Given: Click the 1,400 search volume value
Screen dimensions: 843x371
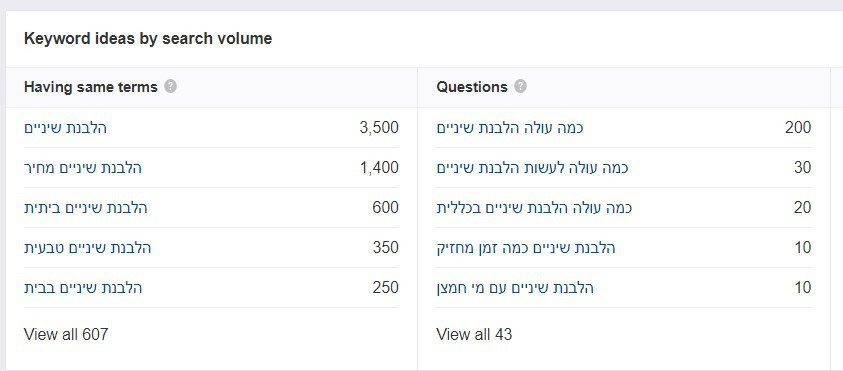Looking at the screenshot, I should pyautogui.click(x=379, y=168).
